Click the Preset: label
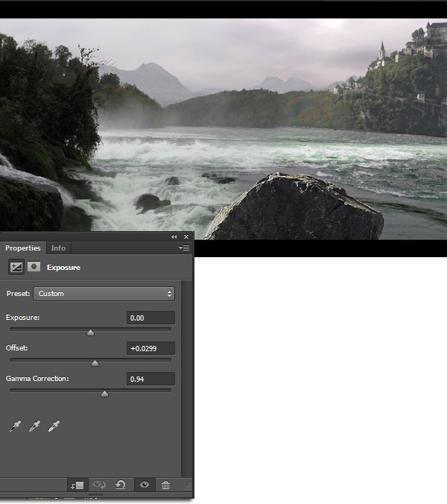This screenshot has height=504, width=447. point(19,294)
